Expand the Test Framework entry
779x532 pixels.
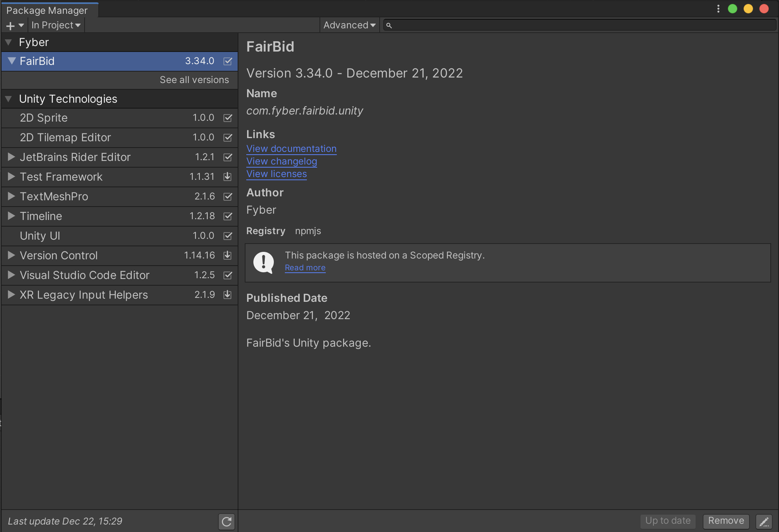[11, 177]
